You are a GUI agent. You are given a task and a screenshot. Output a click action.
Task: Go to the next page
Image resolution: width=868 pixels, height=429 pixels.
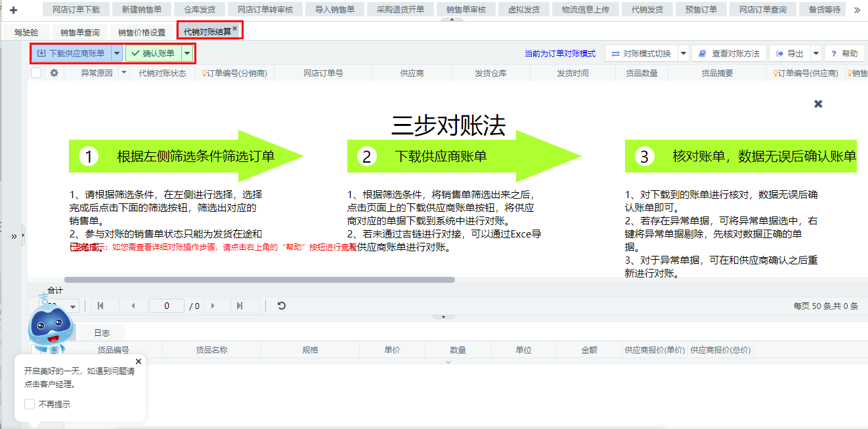[213, 306]
